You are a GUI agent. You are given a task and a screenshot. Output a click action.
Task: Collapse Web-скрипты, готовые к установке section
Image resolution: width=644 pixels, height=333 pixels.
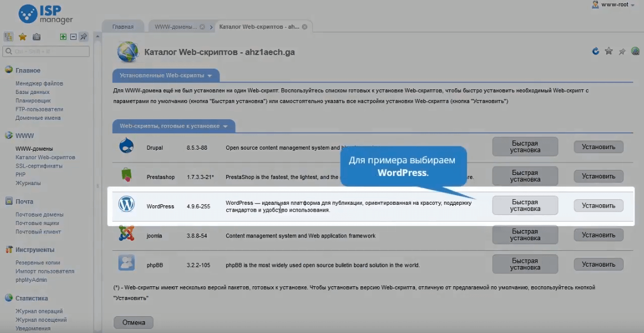(x=173, y=126)
